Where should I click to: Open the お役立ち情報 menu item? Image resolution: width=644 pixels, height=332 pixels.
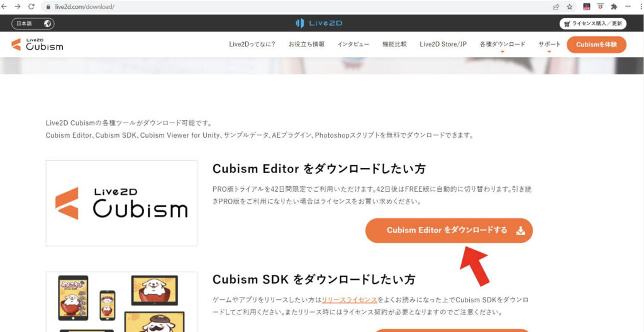coord(306,45)
